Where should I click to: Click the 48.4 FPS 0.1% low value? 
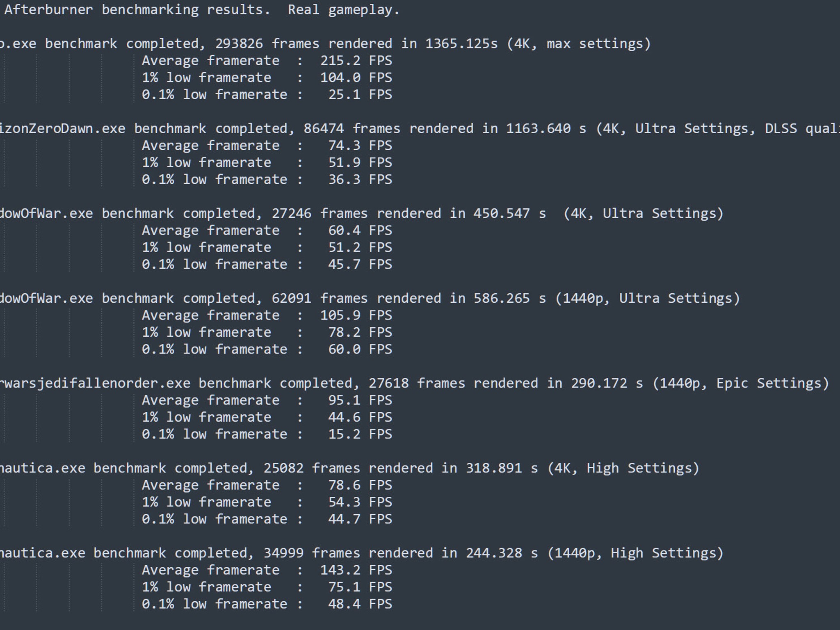(x=360, y=604)
